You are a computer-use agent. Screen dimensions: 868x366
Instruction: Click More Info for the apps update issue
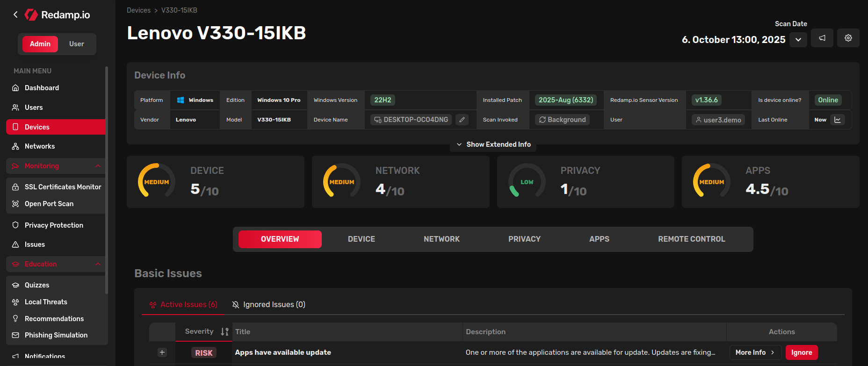coord(755,352)
